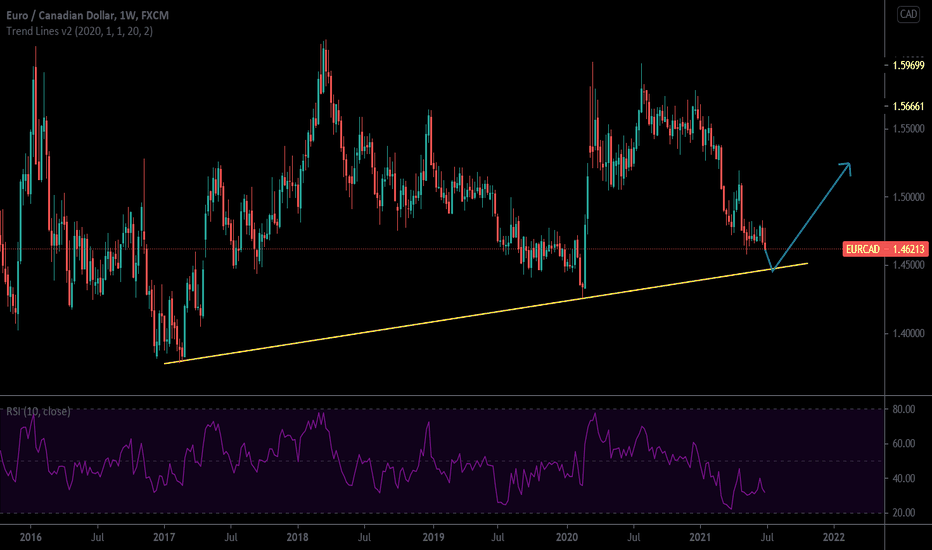Click the RSI 20.00 scale label
Viewport: 932px width, 550px height.
(903, 513)
